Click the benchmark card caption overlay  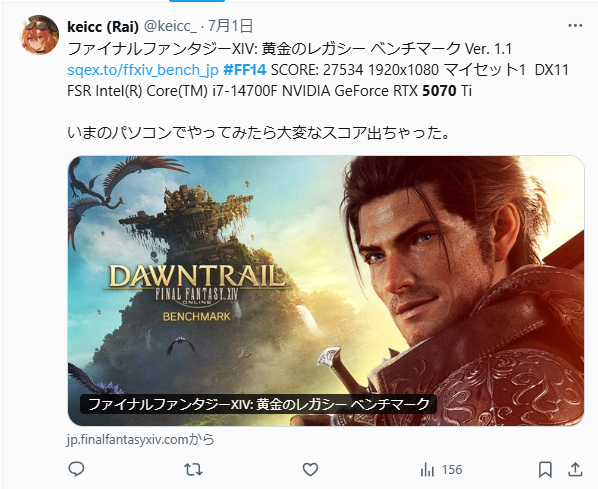tap(258, 404)
